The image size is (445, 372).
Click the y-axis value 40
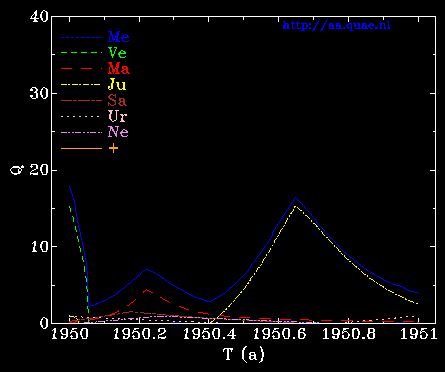click(x=39, y=17)
